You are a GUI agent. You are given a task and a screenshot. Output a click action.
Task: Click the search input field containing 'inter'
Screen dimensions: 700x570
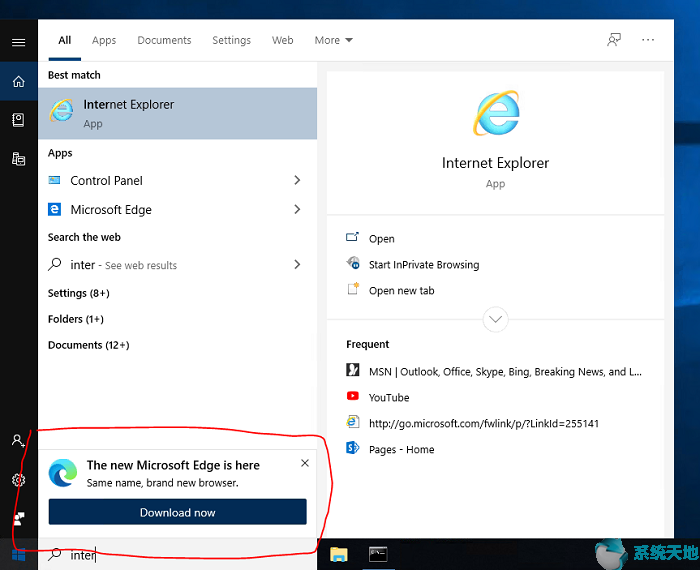(x=178, y=554)
